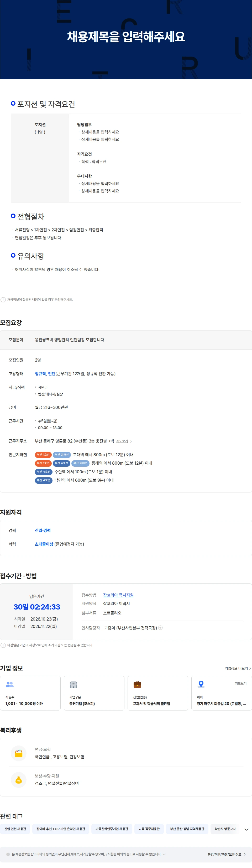Click 불법/허위/과장/오류 신고 link
The image size is (252, 868).
tap(227, 854)
